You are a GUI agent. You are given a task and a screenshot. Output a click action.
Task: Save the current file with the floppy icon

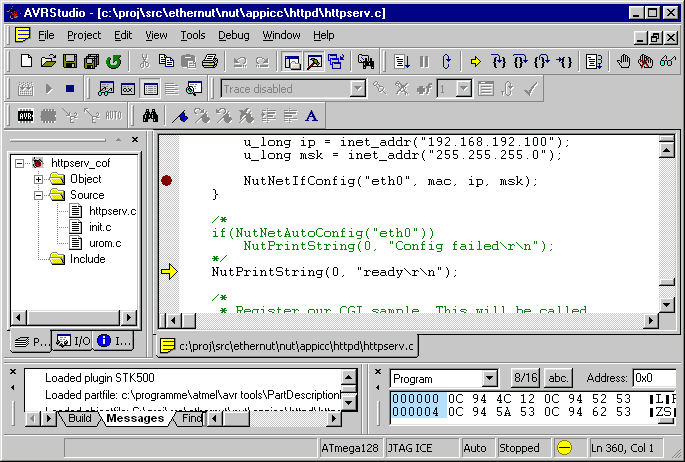(x=70, y=61)
